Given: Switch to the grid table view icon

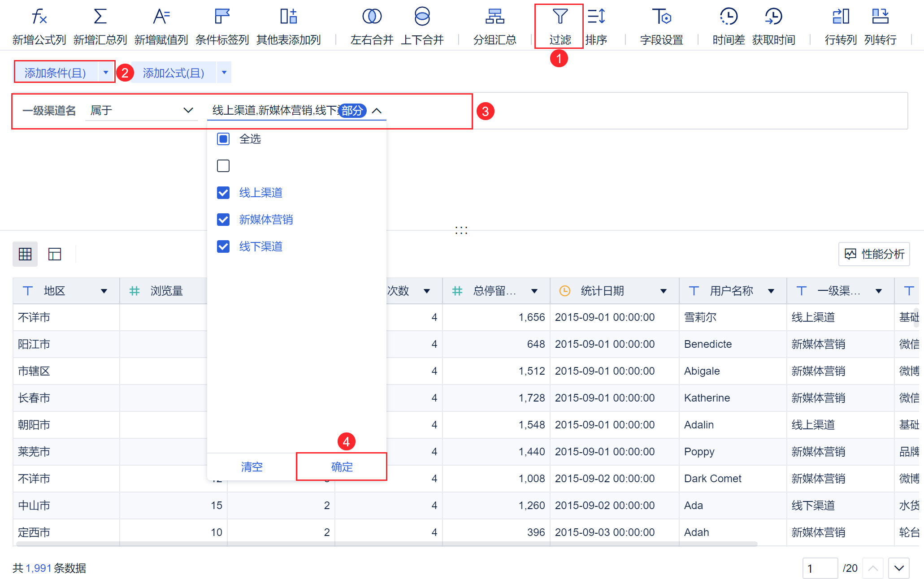Looking at the screenshot, I should point(25,254).
